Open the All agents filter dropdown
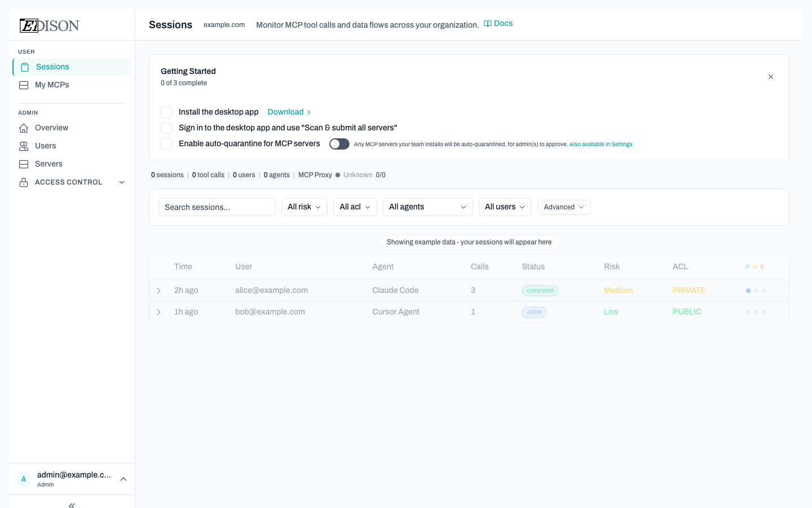 point(427,207)
